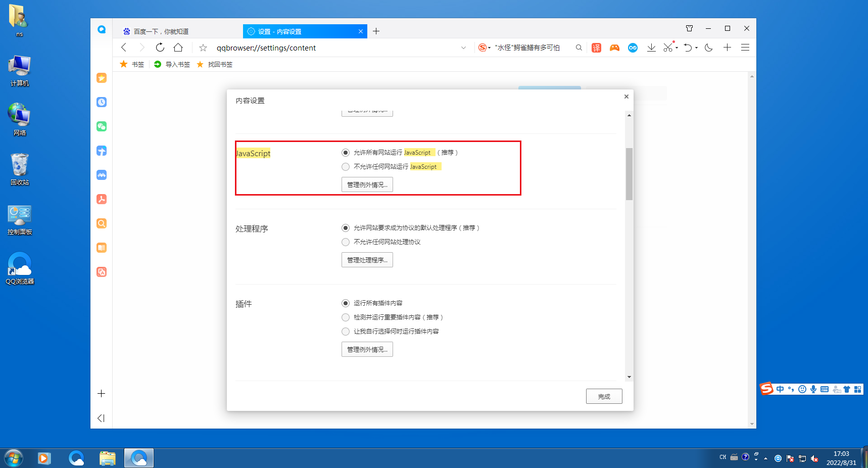Click the scissors screenshot tool

pos(668,48)
